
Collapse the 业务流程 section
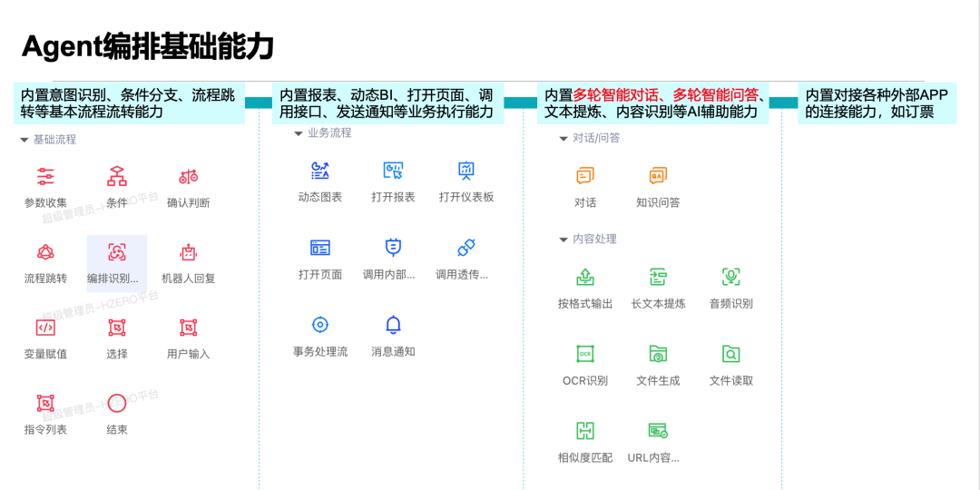click(x=299, y=133)
